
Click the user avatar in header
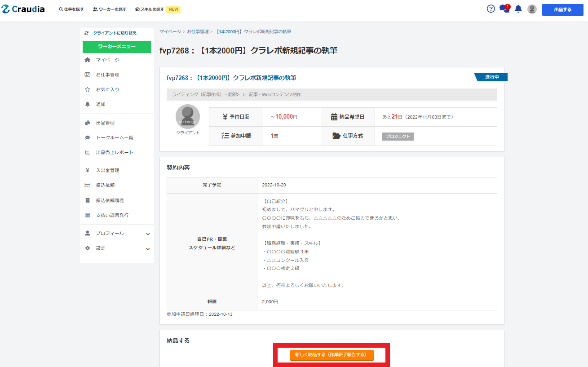[x=532, y=9]
